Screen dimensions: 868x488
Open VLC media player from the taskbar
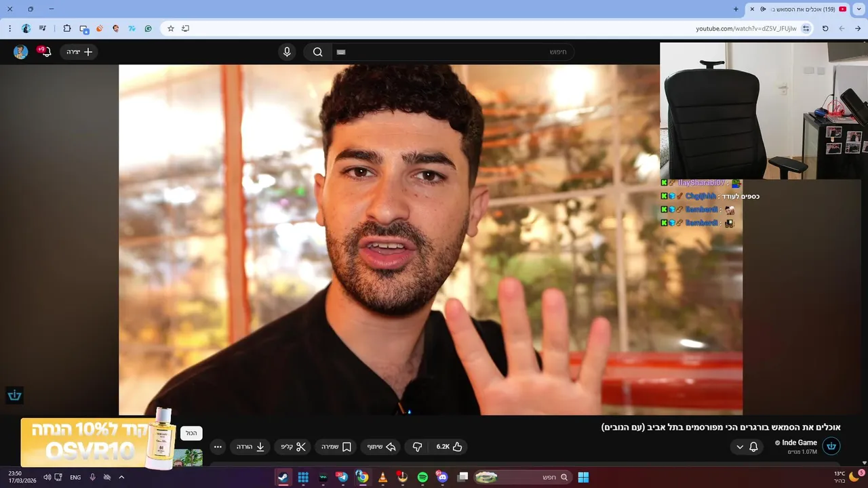pyautogui.click(x=382, y=477)
